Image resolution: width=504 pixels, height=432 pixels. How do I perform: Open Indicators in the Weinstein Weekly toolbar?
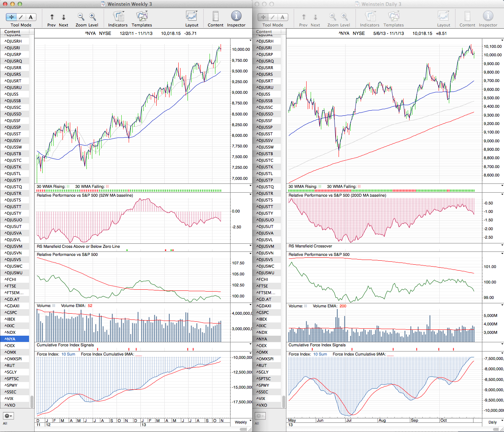pyautogui.click(x=118, y=17)
